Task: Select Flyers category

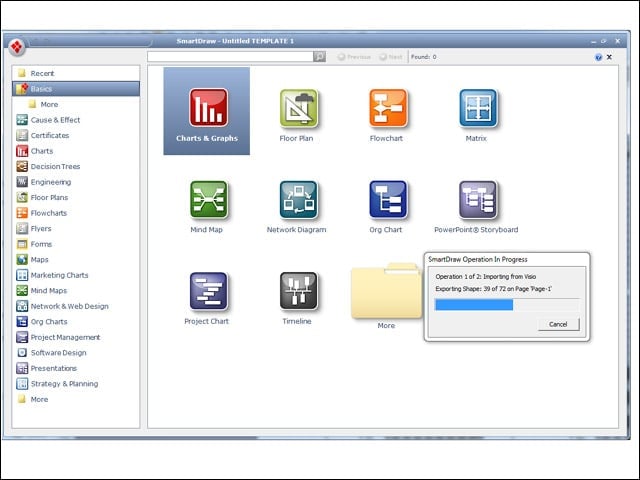Action: click(34, 229)
